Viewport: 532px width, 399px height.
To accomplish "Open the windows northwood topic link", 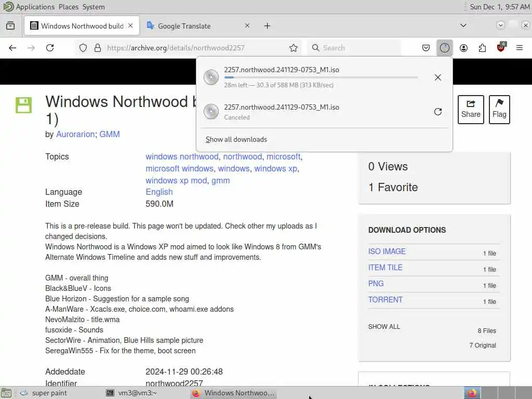I will pyautogui.click(x=182, y=157).
